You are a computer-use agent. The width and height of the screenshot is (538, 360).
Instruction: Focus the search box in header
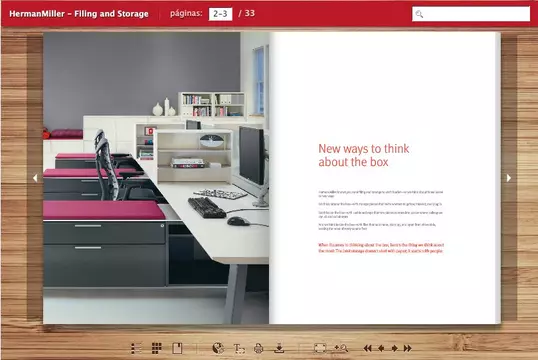(x=471, y=14)
